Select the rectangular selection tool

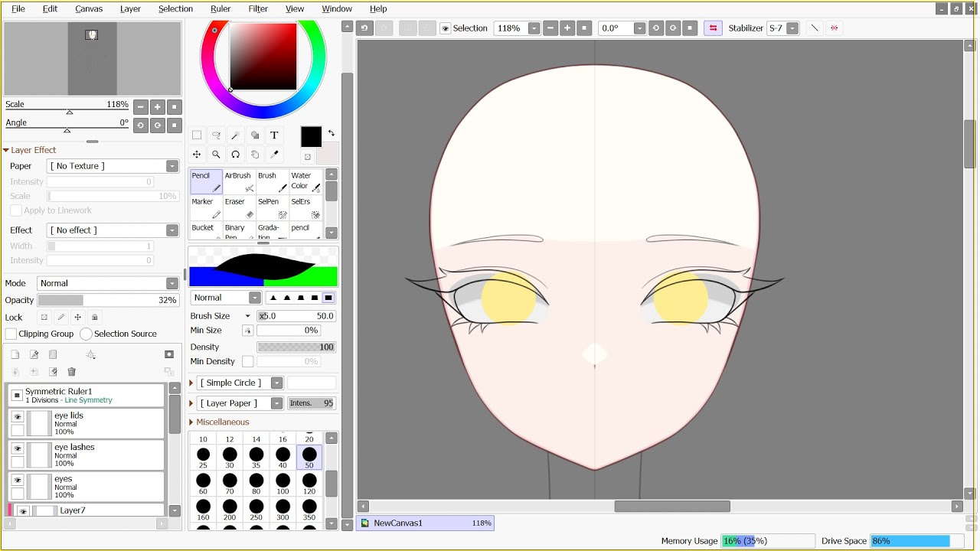197,135
